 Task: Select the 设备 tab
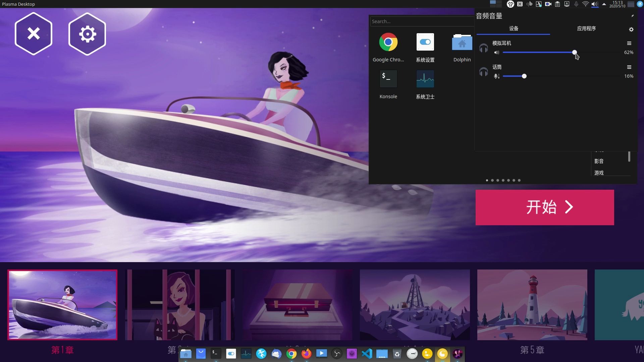(x=514, y=28)
